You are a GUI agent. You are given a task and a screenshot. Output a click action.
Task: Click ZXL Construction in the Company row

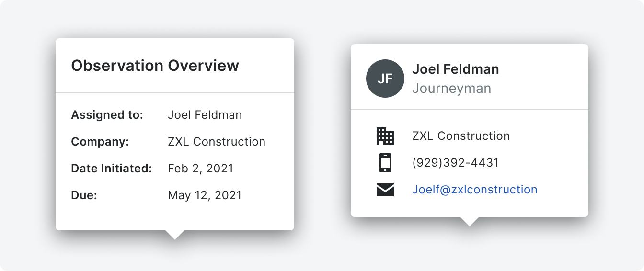click(216, 142)
